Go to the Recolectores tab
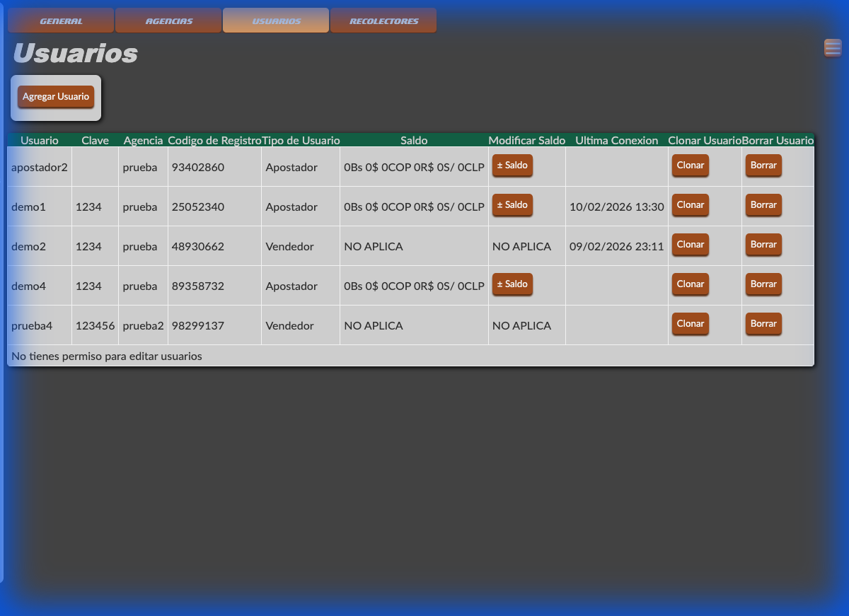This screenshot has width=849, height=616. (383, 21)
